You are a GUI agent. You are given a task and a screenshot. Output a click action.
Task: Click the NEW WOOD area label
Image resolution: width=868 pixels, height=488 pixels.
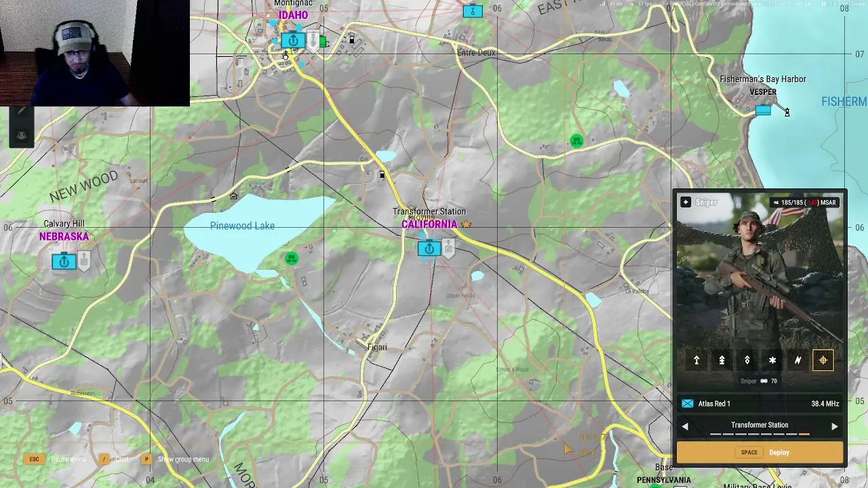click(83, 186)
